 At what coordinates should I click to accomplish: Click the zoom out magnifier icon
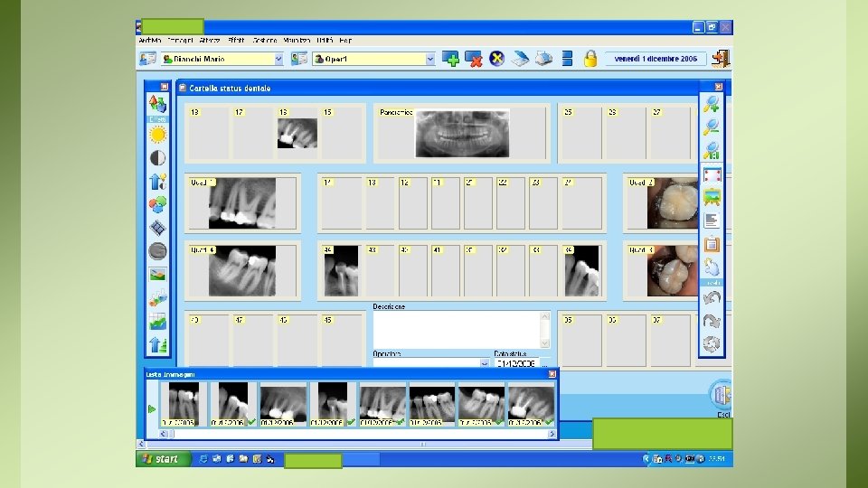pyautogui.click(x=712, y=127)
